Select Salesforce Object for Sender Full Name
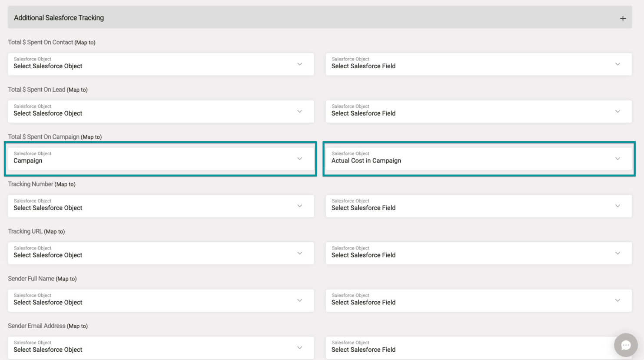644x360 pixels. pyautogui.click(x=161, y=301)
